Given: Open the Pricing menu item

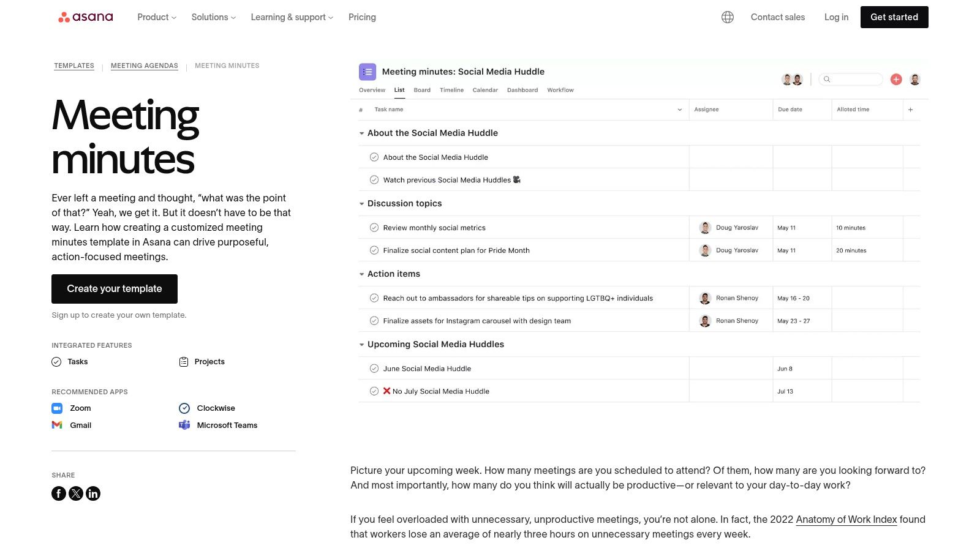Looking at the screenshot, I should click(x=362, y=17).
